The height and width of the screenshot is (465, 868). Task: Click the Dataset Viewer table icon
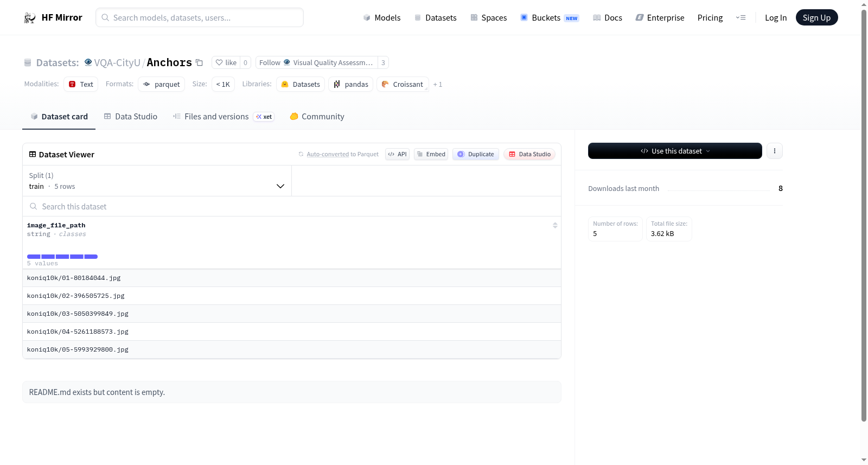point(33,155)
